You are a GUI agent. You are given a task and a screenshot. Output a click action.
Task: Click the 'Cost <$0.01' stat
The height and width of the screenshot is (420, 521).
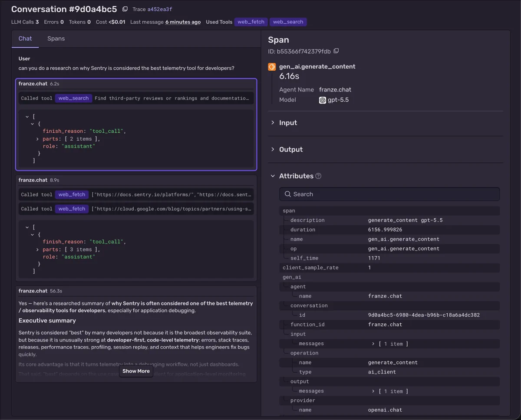tap(110, 22)
